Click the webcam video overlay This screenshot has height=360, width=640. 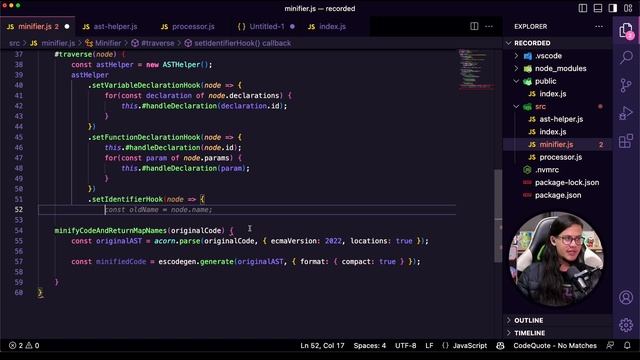click(x=556, y=259)
